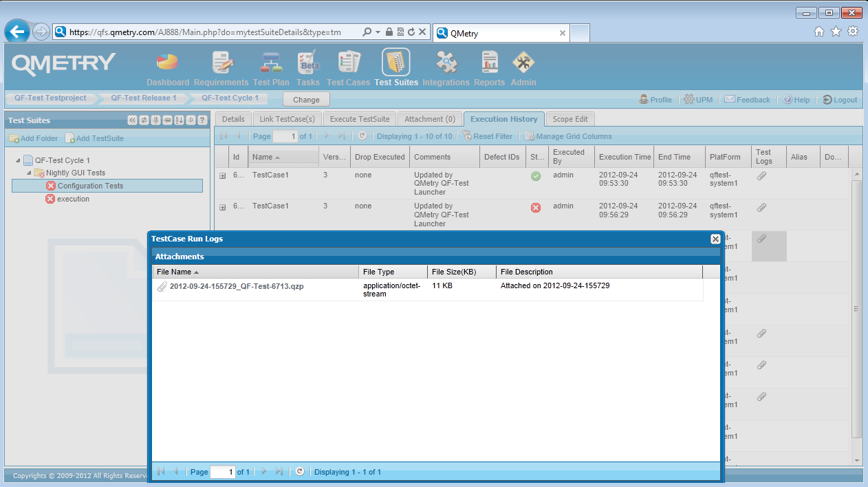The width and height of the screenshot is (868, 487).
Task: Click the page number field in Execution History
Action: point(285,136)
